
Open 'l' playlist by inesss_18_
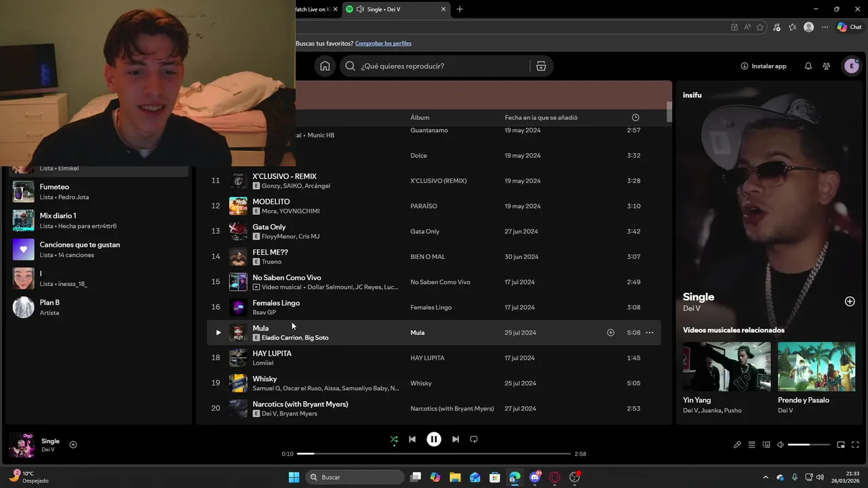point(99,279)
